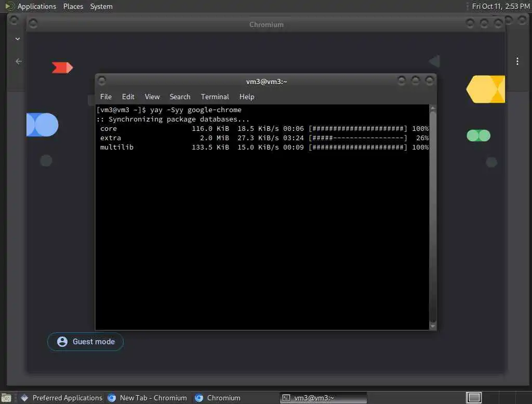532x404 pixels.
Task: Click terminal scrollbar up arrow
Action: (433, 109)
